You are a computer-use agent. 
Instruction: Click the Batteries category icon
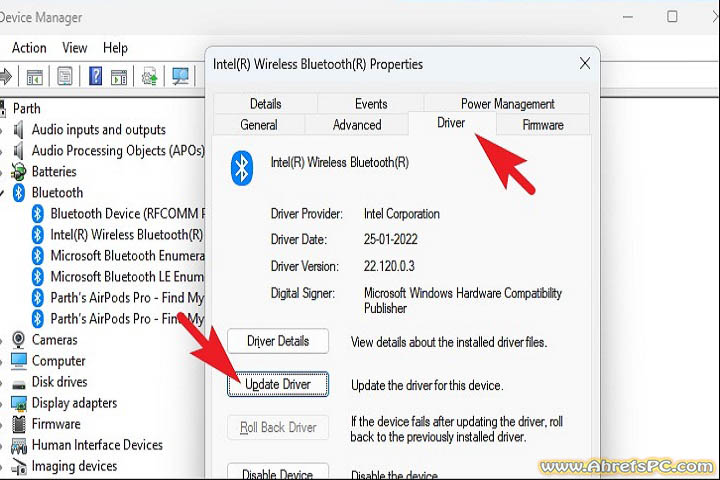pyautogui.click(x=18, y=172)
